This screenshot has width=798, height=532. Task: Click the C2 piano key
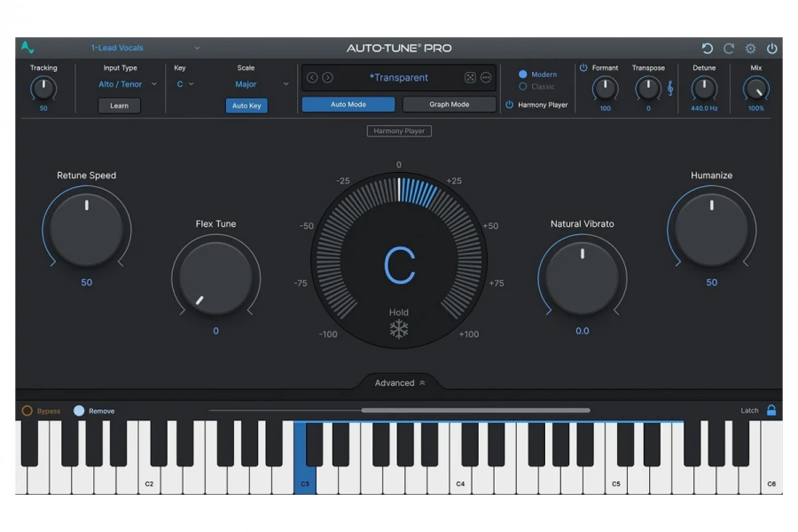point(149,481)
